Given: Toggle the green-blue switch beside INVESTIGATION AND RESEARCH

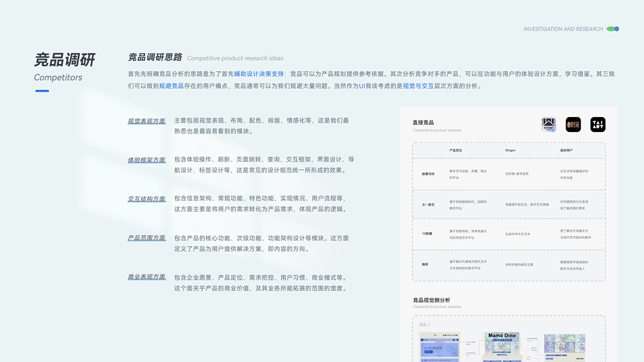Looking at the screenshot, I should pyautogui.click(x=613, y=29).
